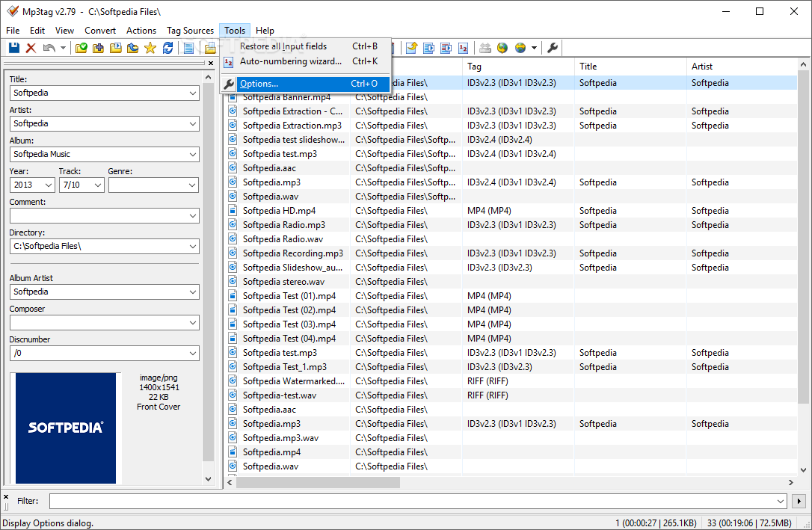Open the Undo history dropdown arrow
Viewport: 812px width, 530px height.
(63, 48)
